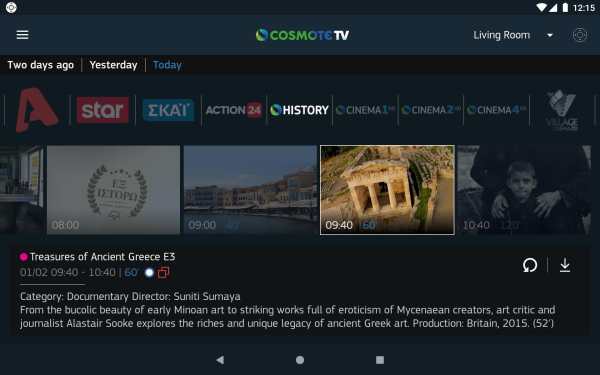Select the Cosmote Cinema 4 channel
The width and height of the screenshot is (600, 375).
coord(496,110)
